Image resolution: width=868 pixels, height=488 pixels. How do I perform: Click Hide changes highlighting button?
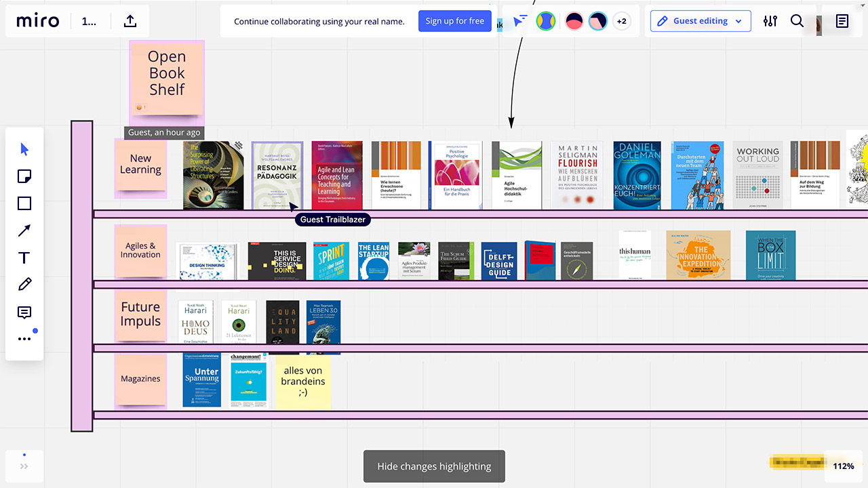pos(434,466)
